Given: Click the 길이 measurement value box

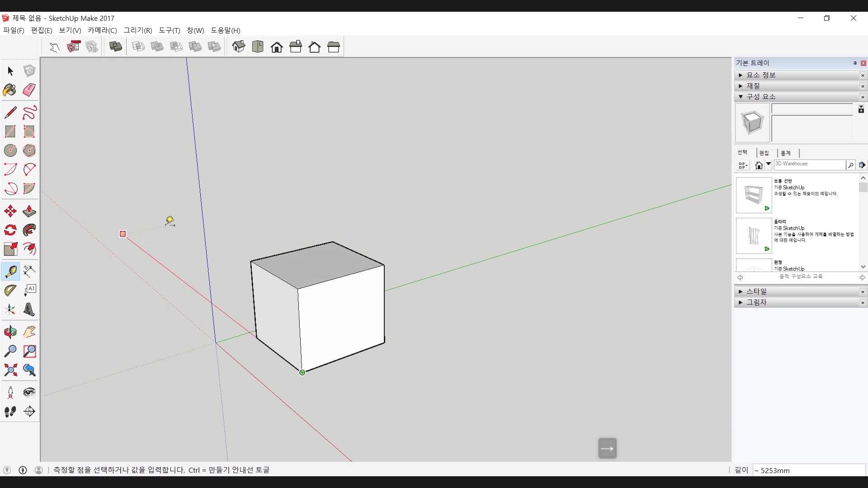Looking at the screenshot, I should click(x=808, y=470).
